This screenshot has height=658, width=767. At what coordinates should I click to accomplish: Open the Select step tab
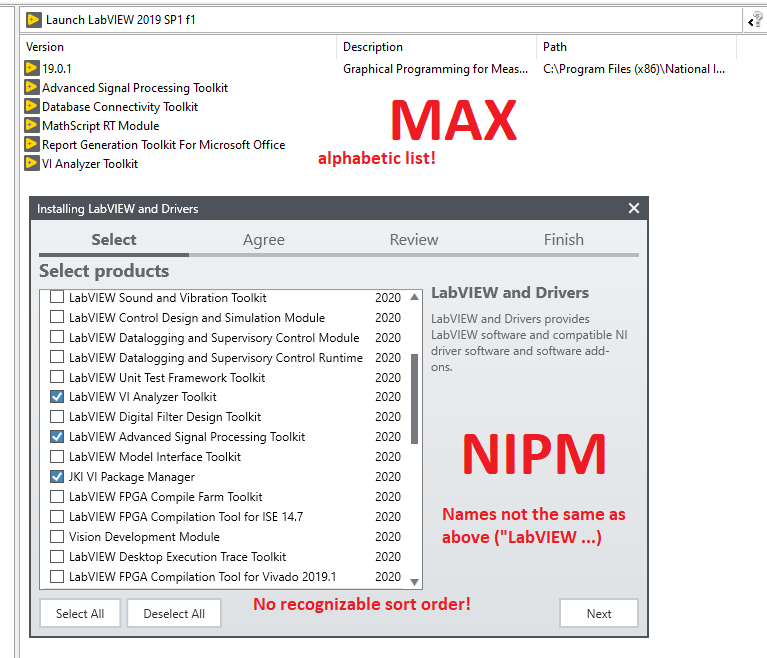click(x=113, y=240)
